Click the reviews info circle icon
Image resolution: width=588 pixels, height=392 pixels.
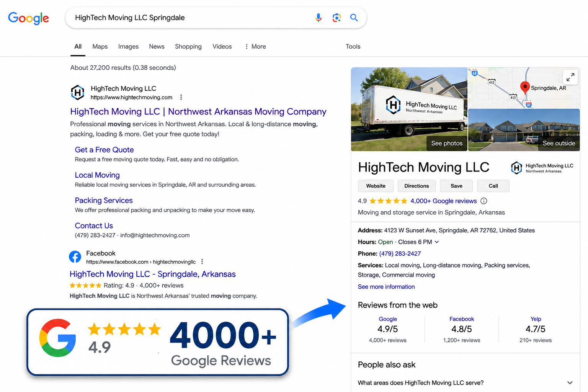(484, 201)
